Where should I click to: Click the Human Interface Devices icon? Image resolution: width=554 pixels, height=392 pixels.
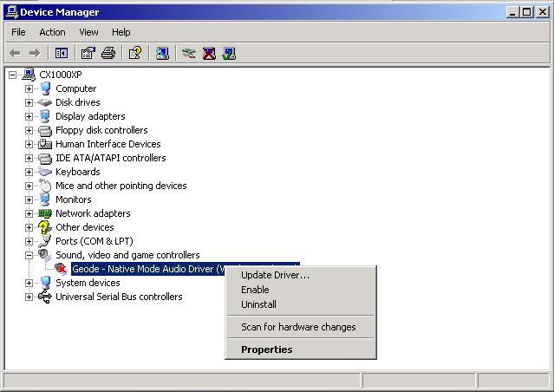[x=45, y=144]
